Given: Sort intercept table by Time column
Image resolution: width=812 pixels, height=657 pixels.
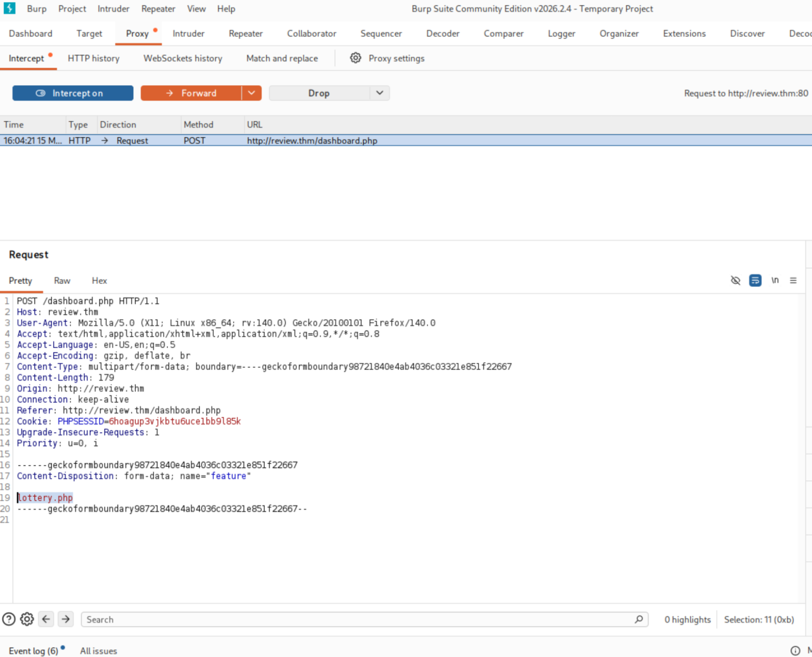Looking at the screenshot, I should (33, 125).
